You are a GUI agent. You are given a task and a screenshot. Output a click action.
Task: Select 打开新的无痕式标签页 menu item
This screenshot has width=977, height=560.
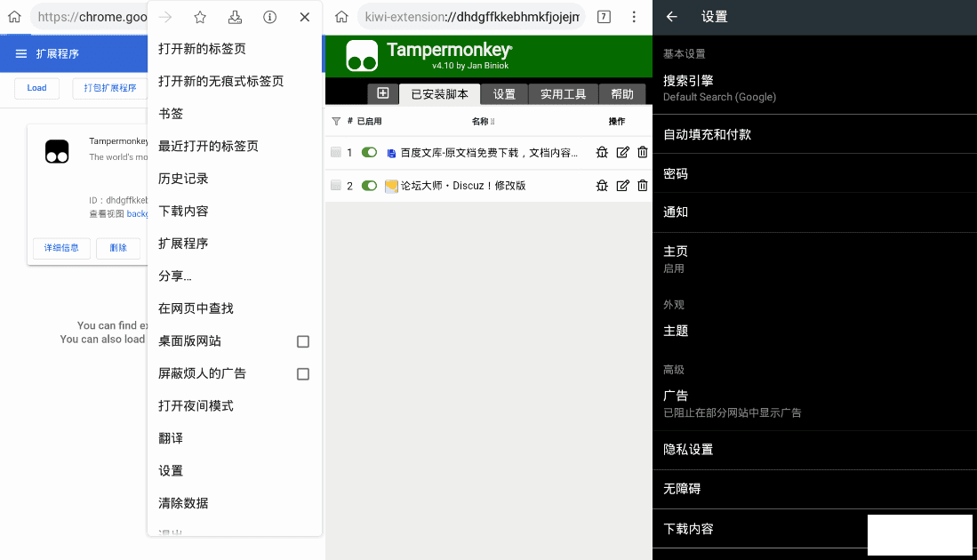(x=235, y=81)
